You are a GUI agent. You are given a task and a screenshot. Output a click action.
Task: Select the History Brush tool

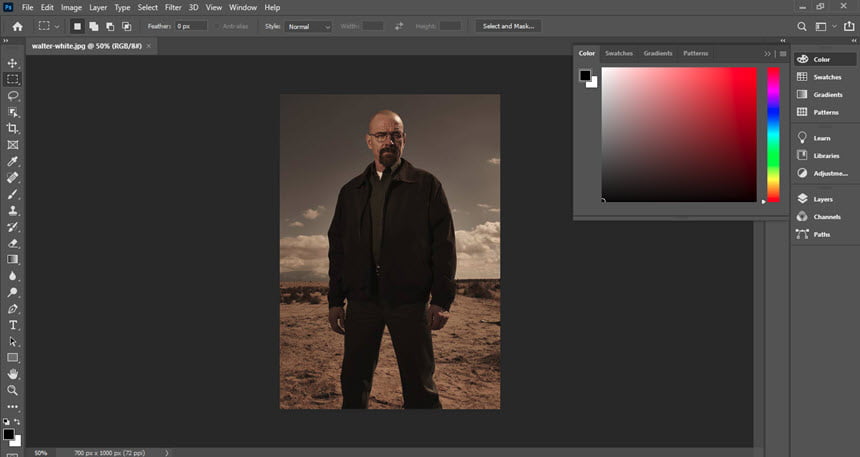(13, 227)
